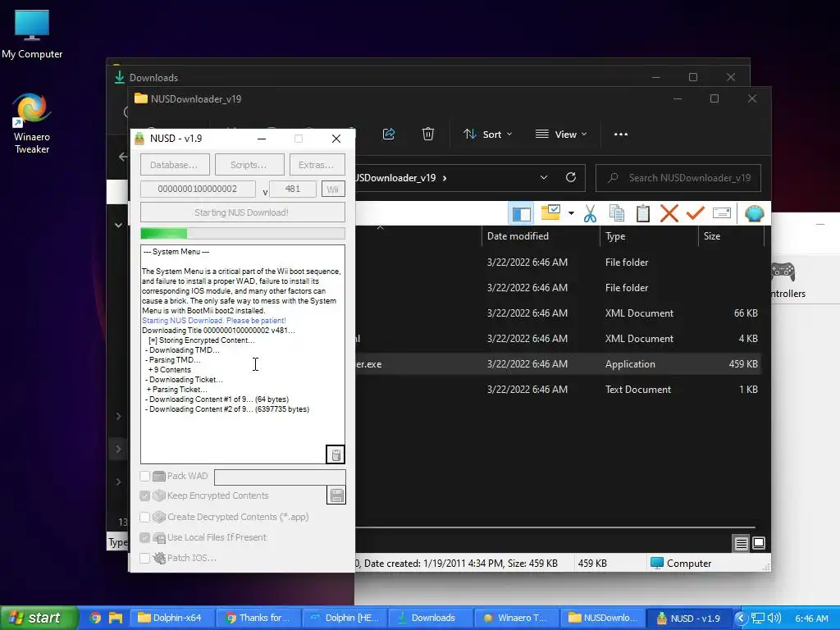Viewport: 840px width, 630px height.
Task: Show hidden tray icons arrow
Action: (741, 619)
